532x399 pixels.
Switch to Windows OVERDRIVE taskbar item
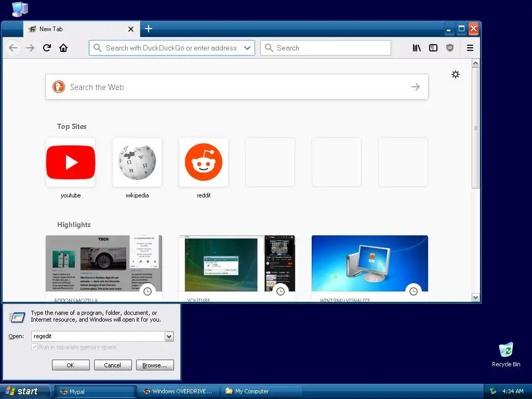point(179,392)
